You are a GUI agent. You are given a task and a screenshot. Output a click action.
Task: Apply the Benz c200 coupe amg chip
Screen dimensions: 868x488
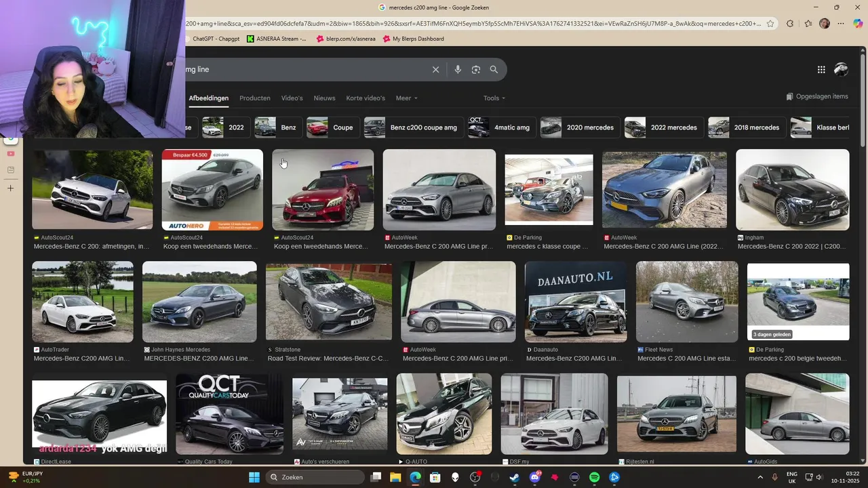click(414, 127)
